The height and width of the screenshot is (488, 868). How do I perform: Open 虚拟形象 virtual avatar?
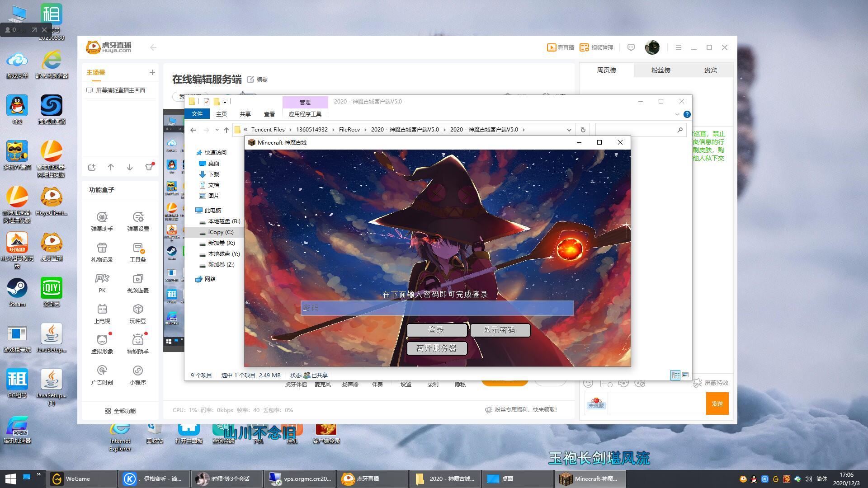coord(102,344)
